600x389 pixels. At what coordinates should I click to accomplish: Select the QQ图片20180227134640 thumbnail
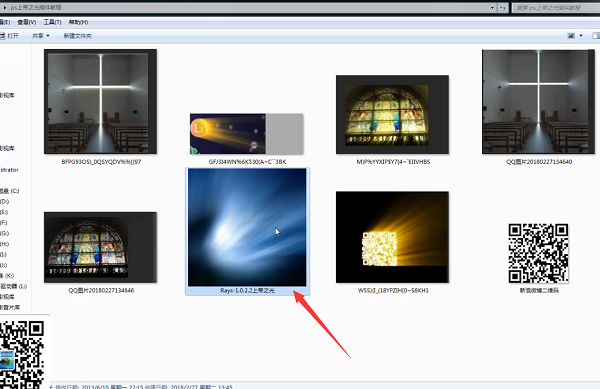538,102
